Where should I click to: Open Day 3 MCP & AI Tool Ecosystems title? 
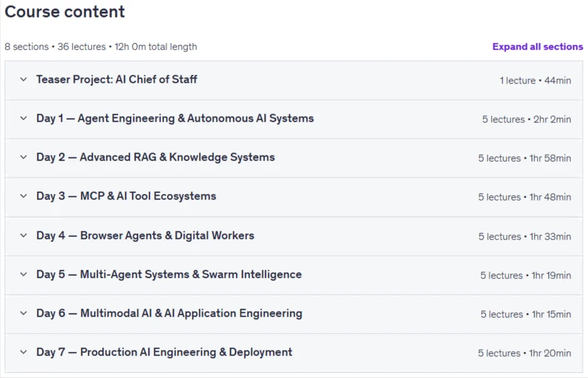[x=126, y=196]
